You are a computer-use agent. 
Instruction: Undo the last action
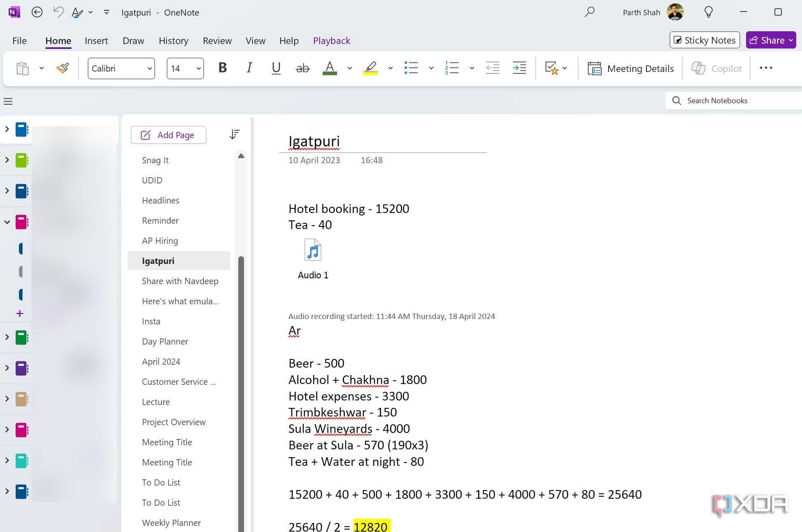pyautogui.click(x=58, y=12)
